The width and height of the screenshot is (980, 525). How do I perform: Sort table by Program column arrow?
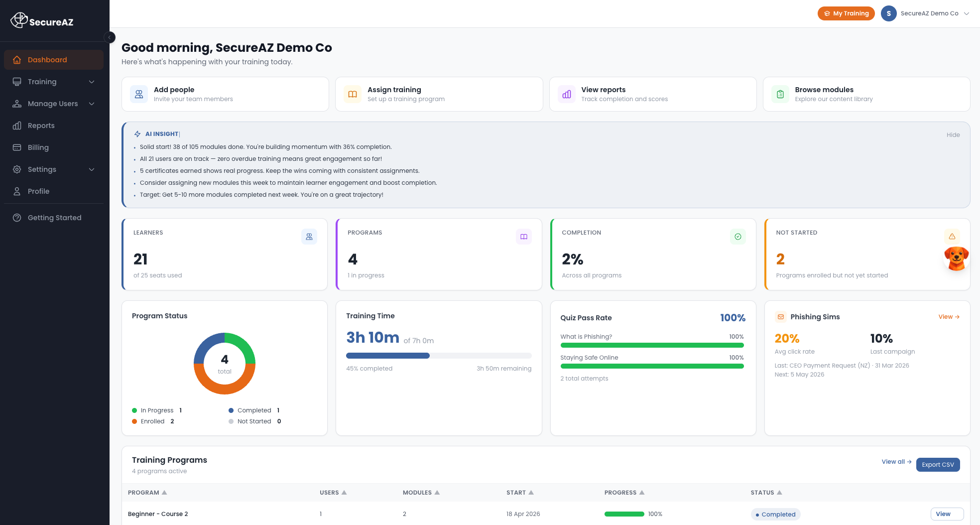pyautogui.click(x=164, y=492)
